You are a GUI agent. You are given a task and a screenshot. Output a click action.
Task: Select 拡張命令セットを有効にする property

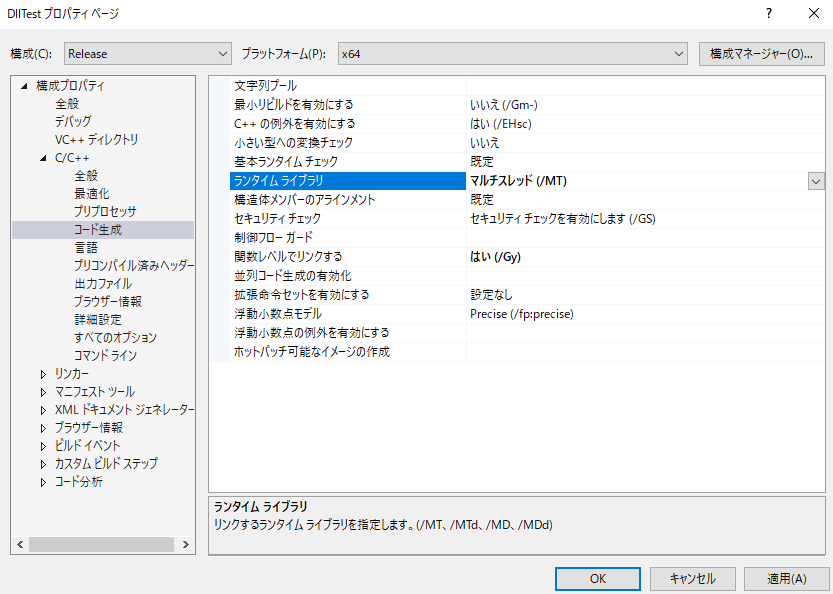[348, 295]
